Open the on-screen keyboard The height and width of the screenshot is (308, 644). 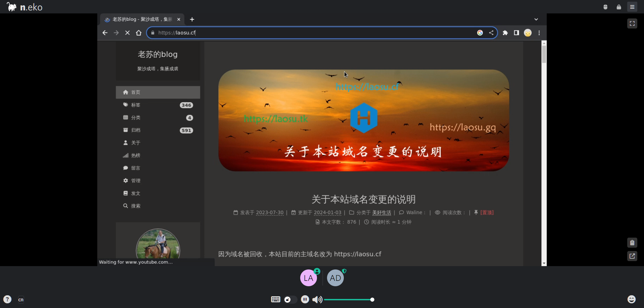[x=275, y=299]
